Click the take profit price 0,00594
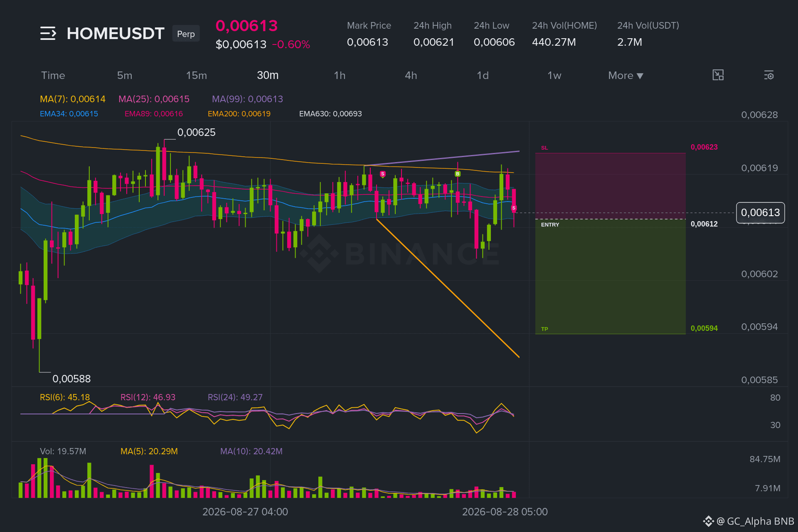Screen dimensions: 798x532 [x=704, y=328]
